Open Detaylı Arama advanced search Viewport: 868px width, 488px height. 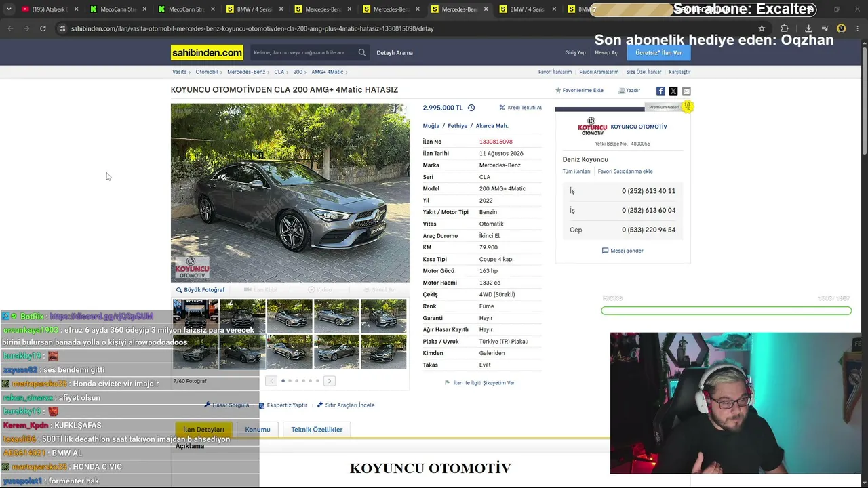(395, 52)
